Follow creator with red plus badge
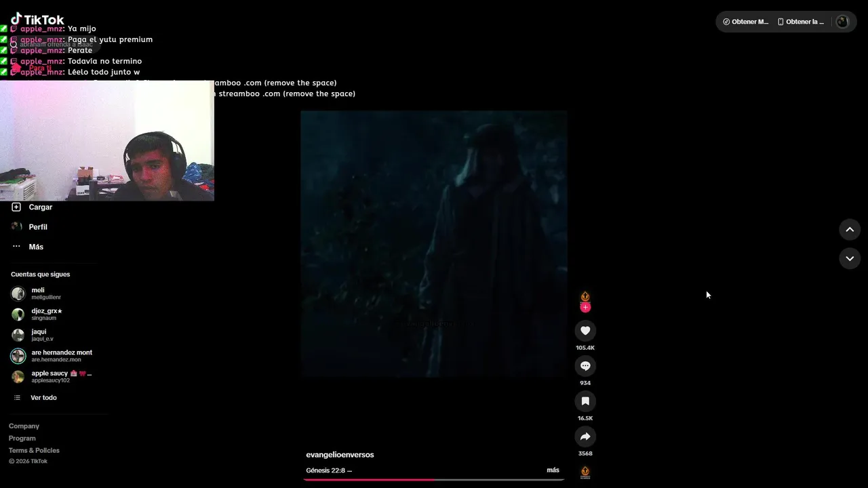This screenshot has width=868, height=488. coord(585,308)
